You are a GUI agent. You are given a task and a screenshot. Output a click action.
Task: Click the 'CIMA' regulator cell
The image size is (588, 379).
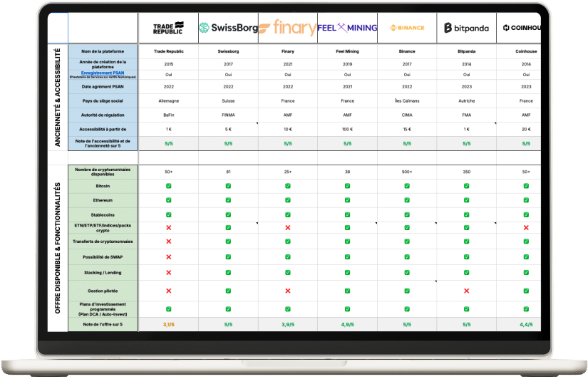pos(407,115)
